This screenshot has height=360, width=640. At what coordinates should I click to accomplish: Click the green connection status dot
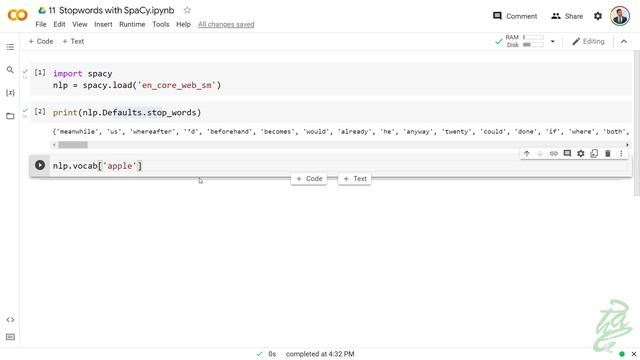(x=622, y=354)
